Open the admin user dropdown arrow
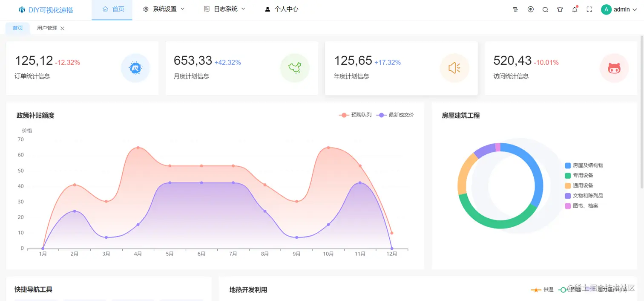This screenshot has height=301, width=644. (x=635, y=9)
